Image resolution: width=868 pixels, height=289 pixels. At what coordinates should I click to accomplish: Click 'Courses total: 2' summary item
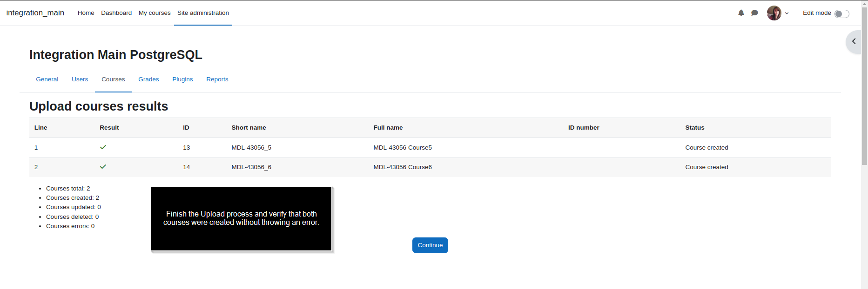(68, 189)
